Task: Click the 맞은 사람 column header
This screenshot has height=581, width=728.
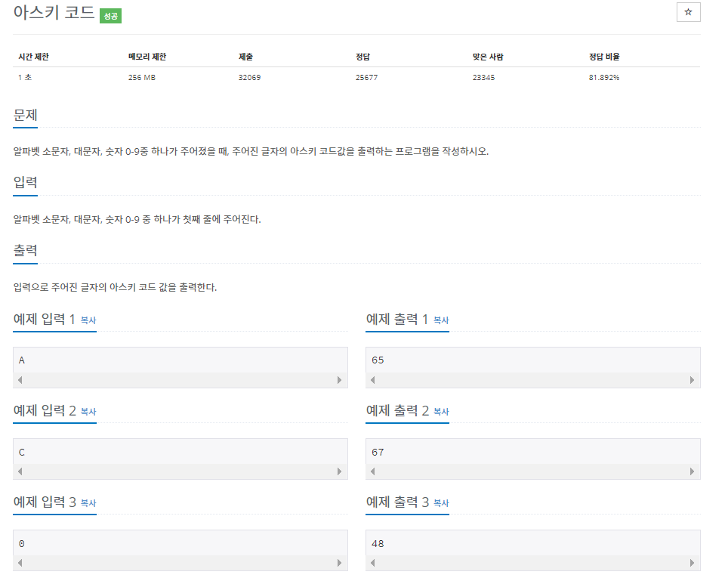Action: (x=488, y=57)
